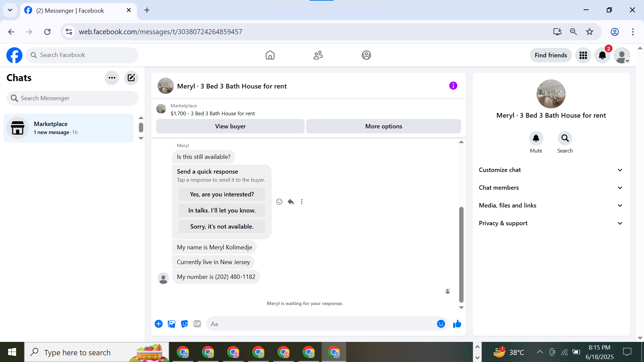Viewport: 644px width, 362px height.
Task: Expand Privacy & support section
Action: click(551, 223)
